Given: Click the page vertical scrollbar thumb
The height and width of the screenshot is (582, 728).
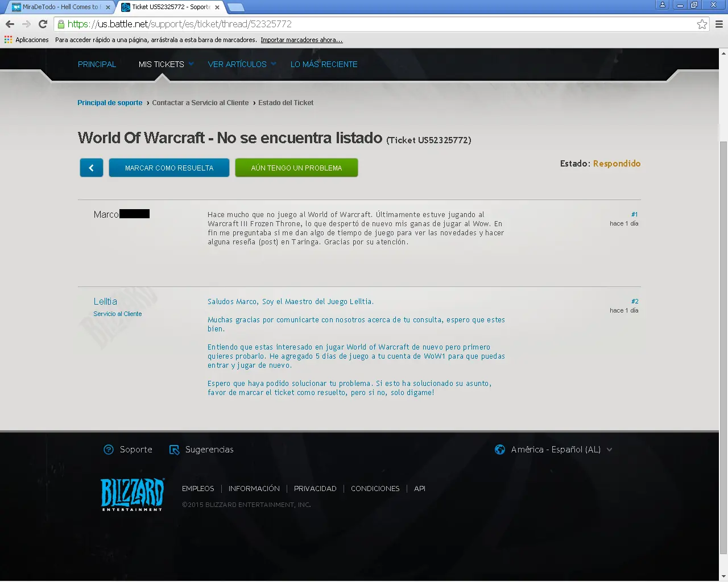Looking at the screenshot, I should click(x=723, y=347).
